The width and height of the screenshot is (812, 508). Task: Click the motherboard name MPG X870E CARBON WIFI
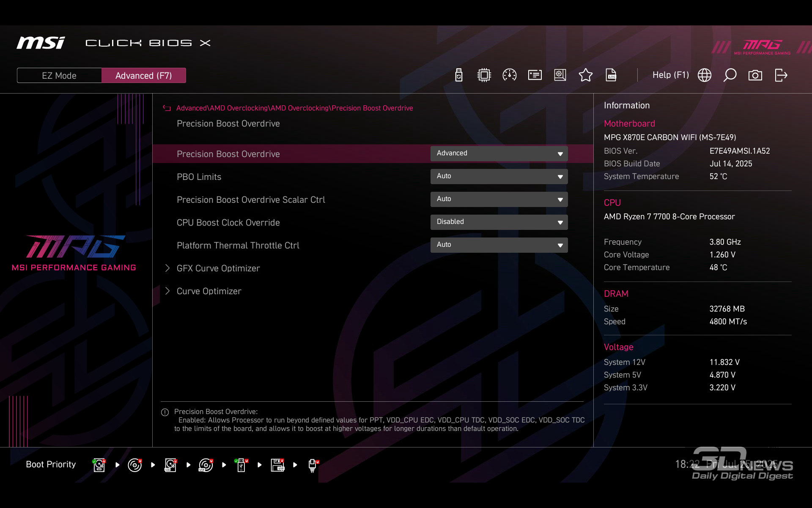(x=670, y=138)
